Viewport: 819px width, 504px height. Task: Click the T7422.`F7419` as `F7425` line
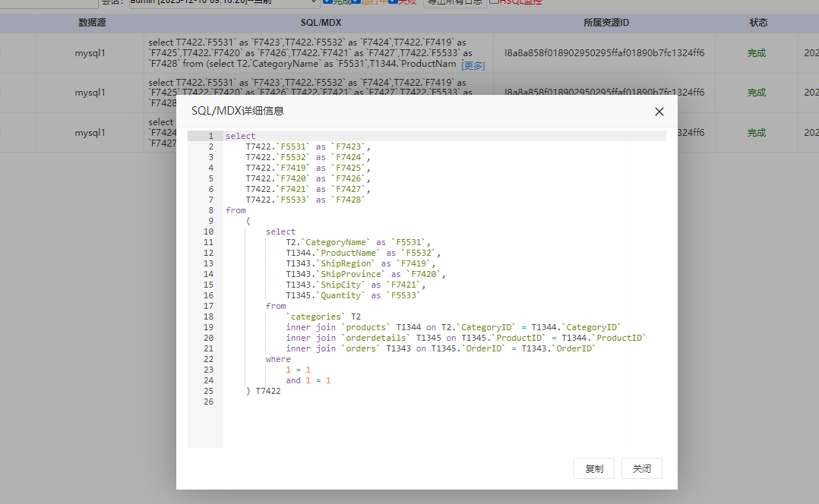click(308, 168)
